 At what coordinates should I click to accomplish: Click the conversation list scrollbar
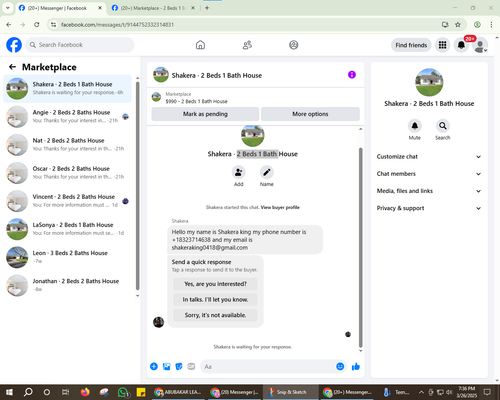(x=137, y=187)
